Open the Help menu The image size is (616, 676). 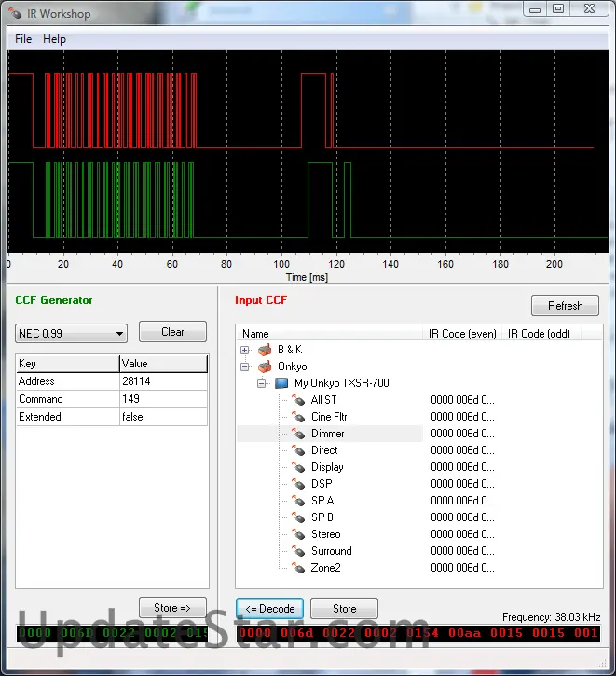(x=55, y=39)
